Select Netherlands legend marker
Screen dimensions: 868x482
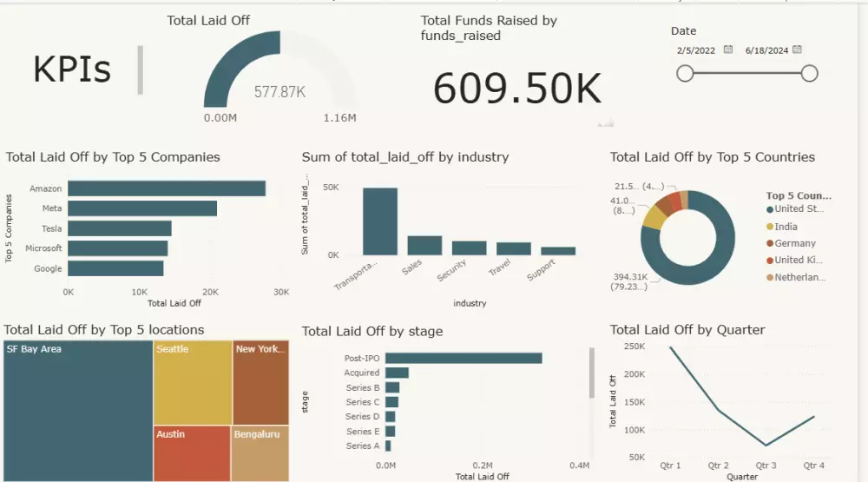[x=769, y=278]
